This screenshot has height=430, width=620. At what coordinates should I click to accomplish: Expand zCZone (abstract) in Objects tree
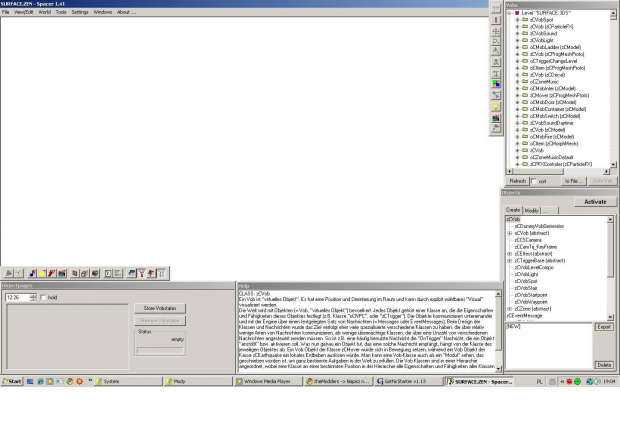(510, 309)
